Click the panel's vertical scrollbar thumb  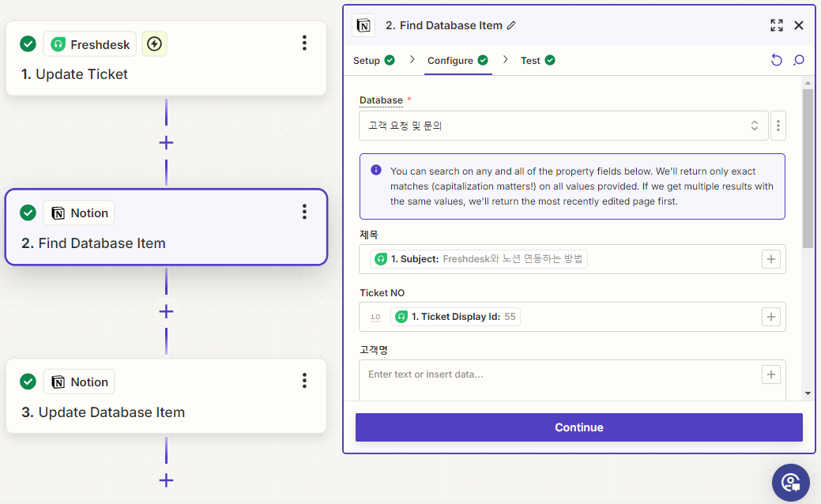808,166
